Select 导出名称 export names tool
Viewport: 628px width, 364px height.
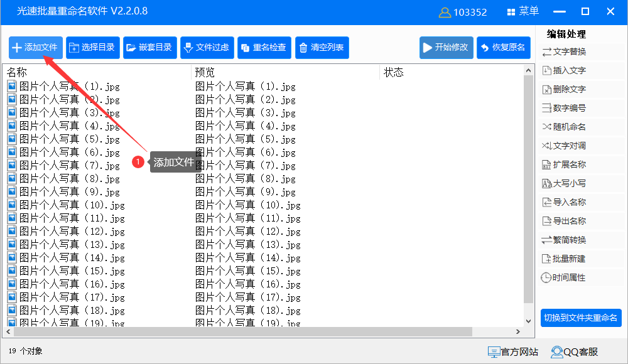[x=564, y=221]
